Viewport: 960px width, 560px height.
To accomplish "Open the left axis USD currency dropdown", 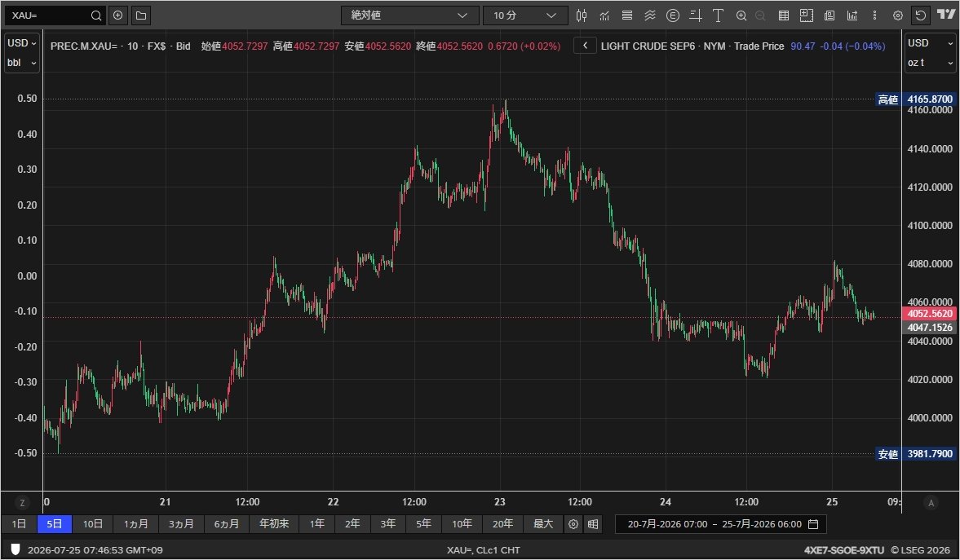I will coord(22,43).
